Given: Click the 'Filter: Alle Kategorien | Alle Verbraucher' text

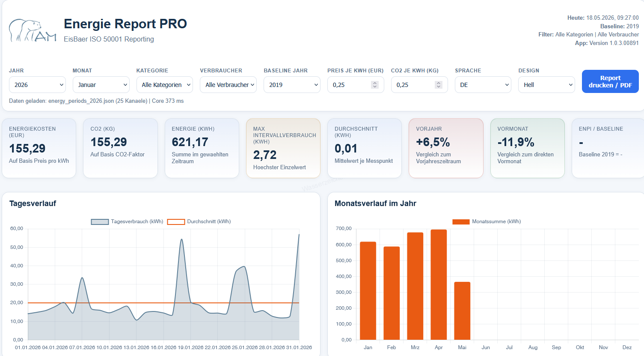Looking at the screenshot, I should coord(588,35).
